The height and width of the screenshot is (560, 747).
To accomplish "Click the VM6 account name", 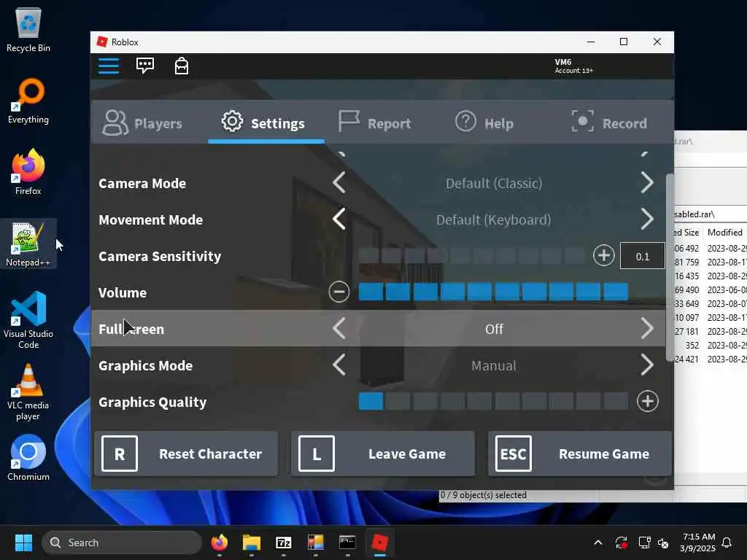I will [562, 62].
